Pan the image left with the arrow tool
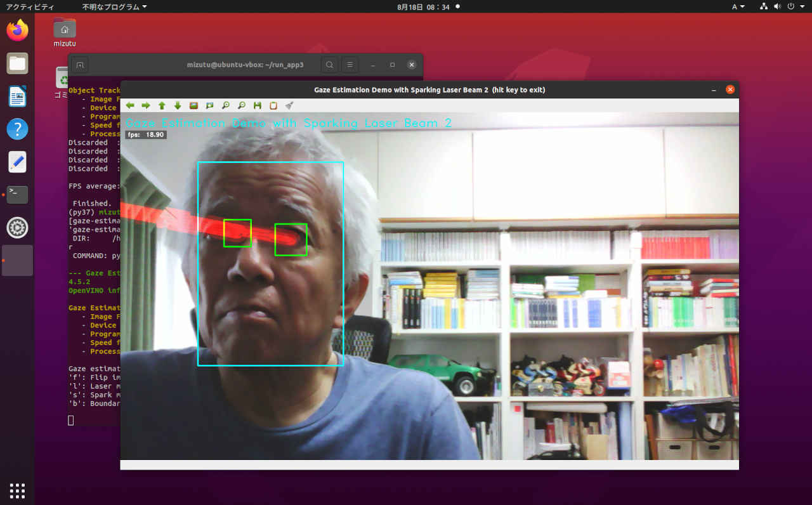Viewport: 812px width, 505px height. click(x=130, y=106)
